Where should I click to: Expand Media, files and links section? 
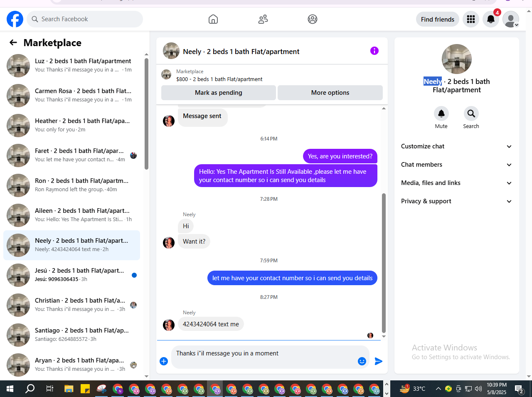456,183
